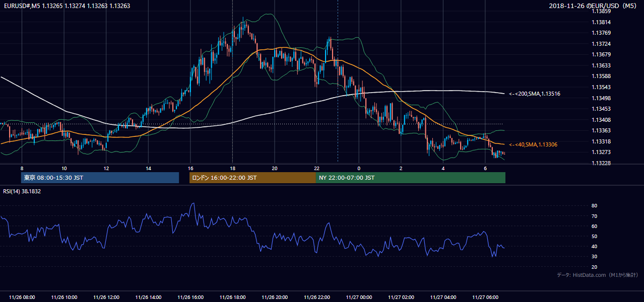Click the NY 22:00-07:00 JST session bar

point(411,178)
